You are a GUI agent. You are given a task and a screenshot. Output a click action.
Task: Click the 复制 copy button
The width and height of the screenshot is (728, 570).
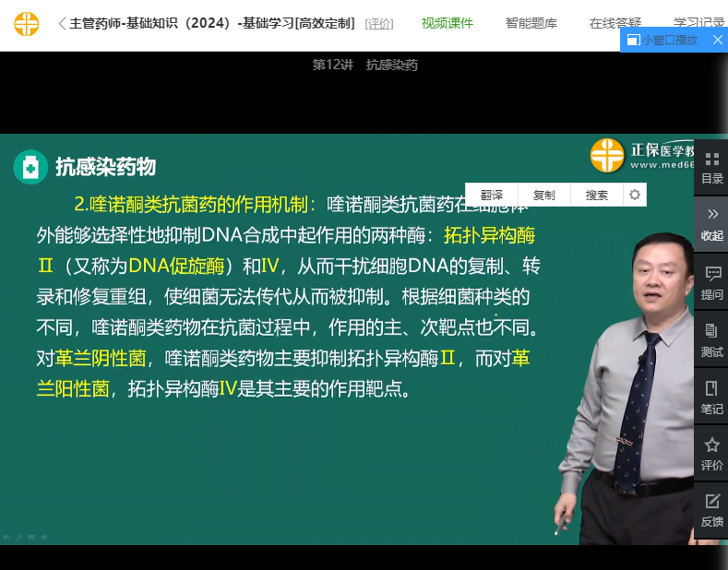(544, 195)
